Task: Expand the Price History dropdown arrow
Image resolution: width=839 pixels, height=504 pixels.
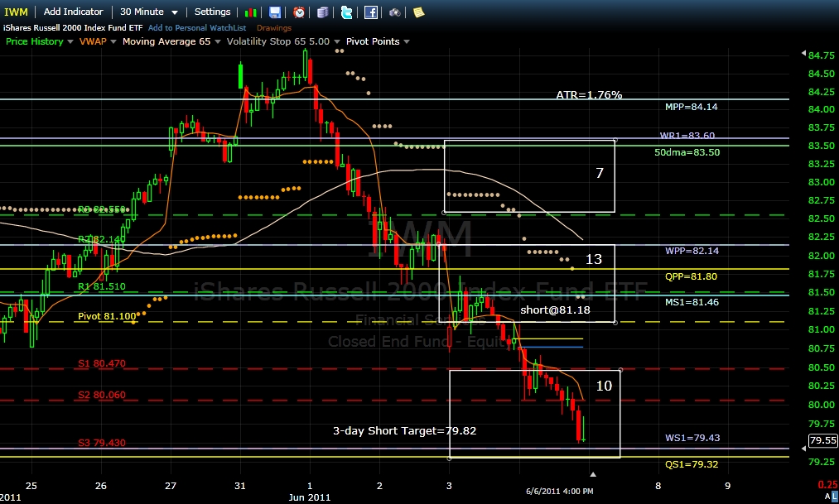Action: point(70,41)
